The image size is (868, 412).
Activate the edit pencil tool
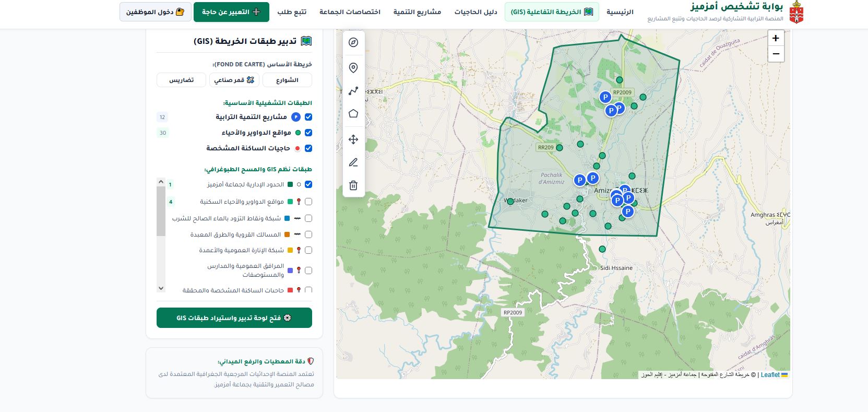coord(353,162)
